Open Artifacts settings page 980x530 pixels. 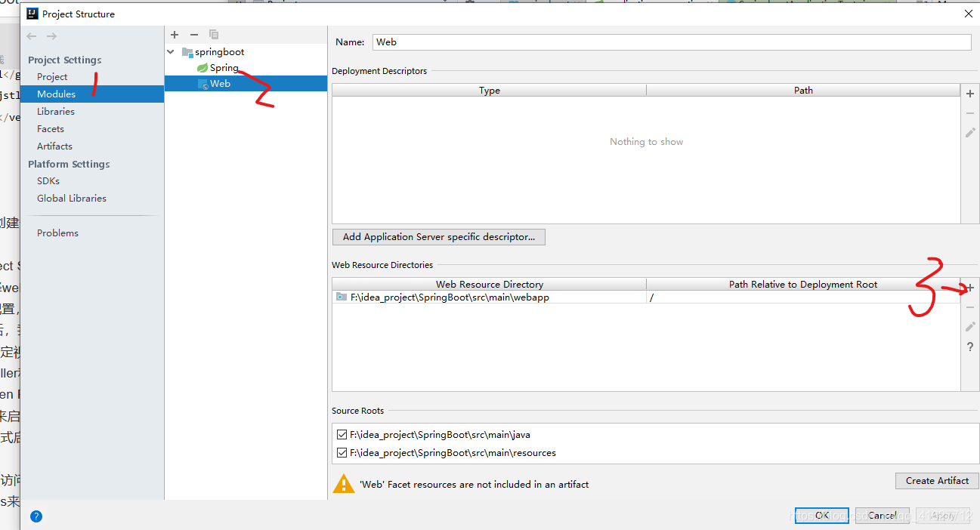(54, 146)
